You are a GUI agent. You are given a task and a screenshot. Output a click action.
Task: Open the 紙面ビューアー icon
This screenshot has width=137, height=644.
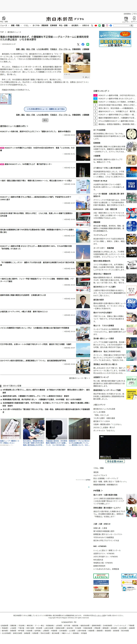[x=126, y=18]
